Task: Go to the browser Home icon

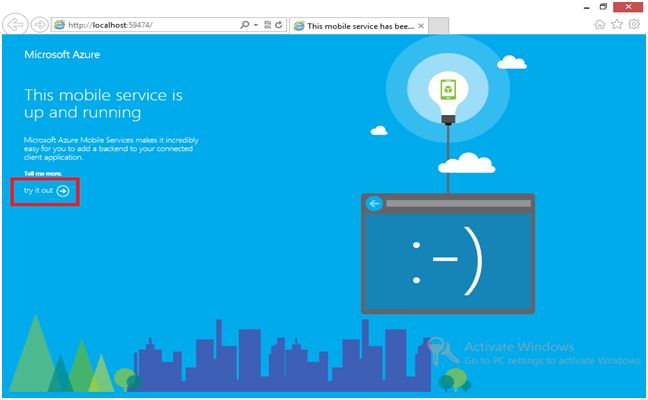Action: 600,24
